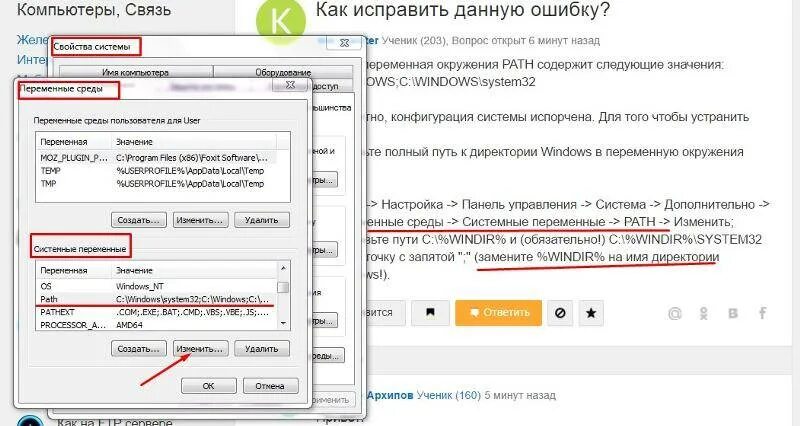Click the orange Ответить button
800x426 pixels.
click(498, 313)
